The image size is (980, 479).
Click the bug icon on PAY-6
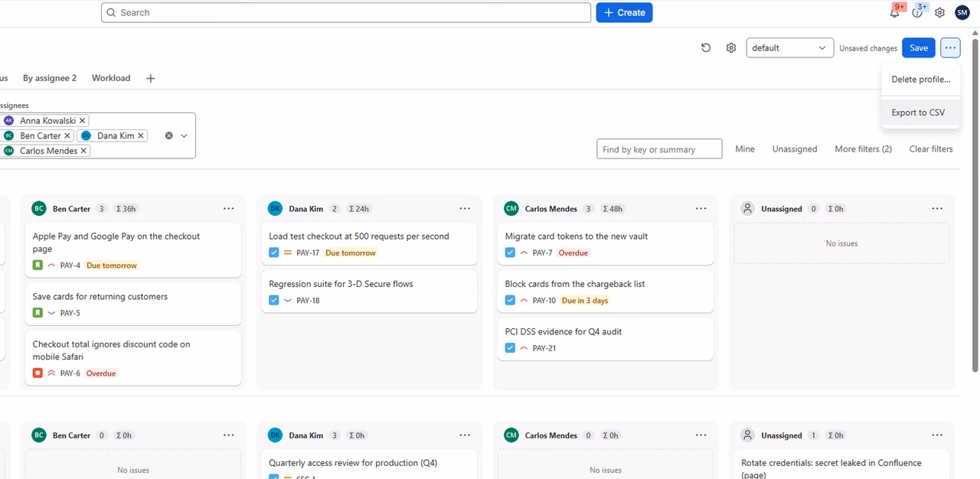[x=38, y=373]
